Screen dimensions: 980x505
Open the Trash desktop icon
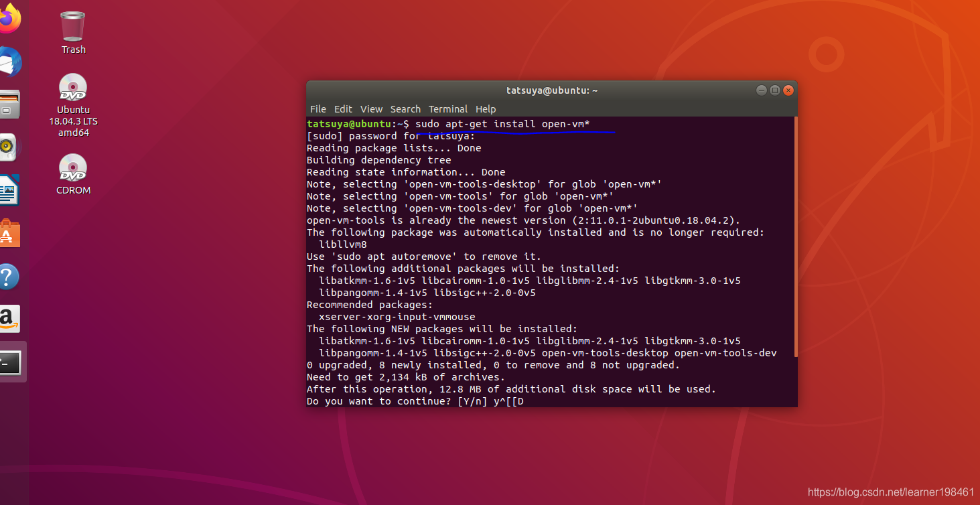(x=73, y=33)
